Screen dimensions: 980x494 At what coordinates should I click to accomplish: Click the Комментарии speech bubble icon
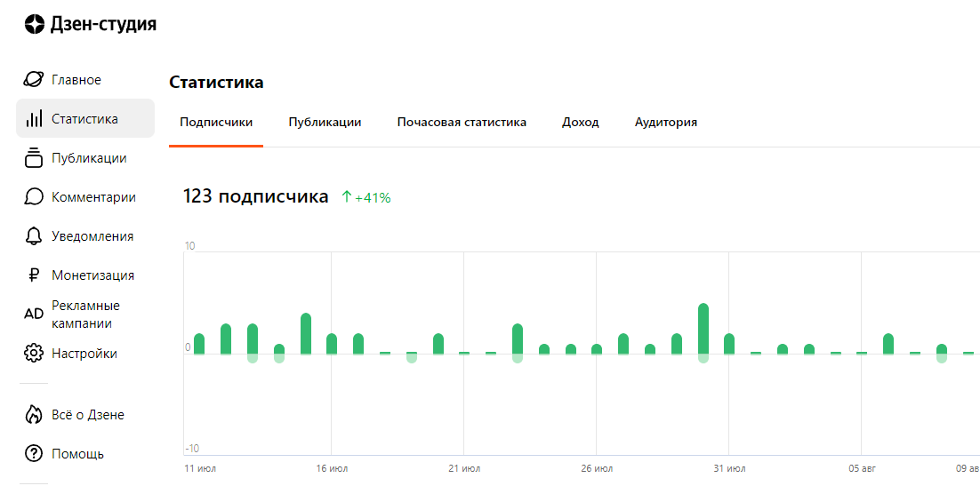pyautogui.click(x=34, y=197)
